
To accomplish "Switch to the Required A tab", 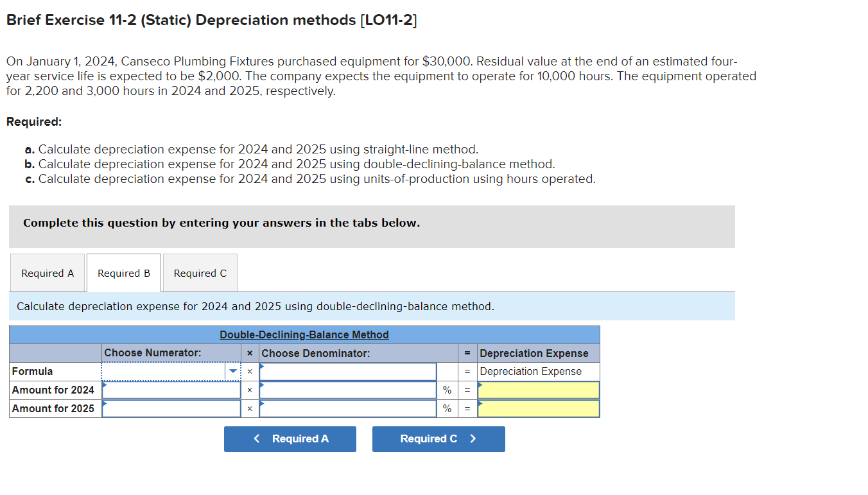I will point(47,272).
